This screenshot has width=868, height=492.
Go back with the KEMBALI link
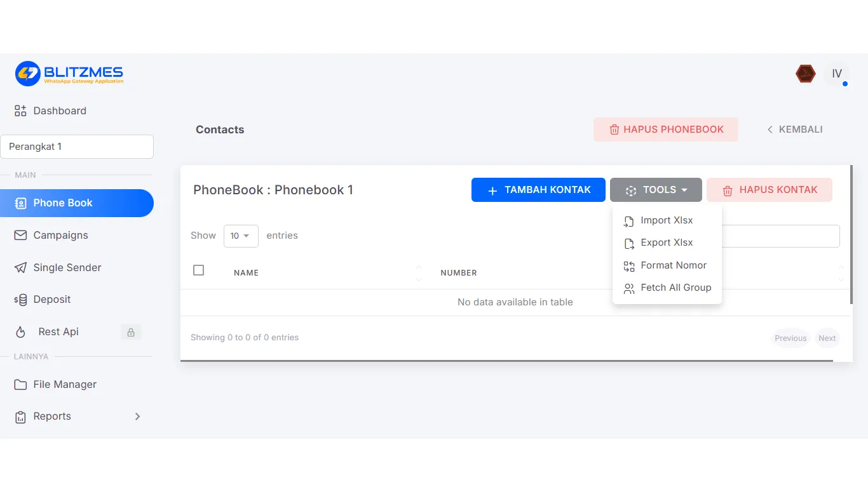click(794, 130)
